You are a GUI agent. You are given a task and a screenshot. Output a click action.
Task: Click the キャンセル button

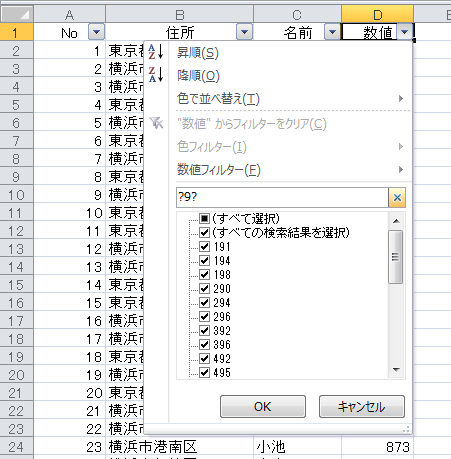(362, 406)
